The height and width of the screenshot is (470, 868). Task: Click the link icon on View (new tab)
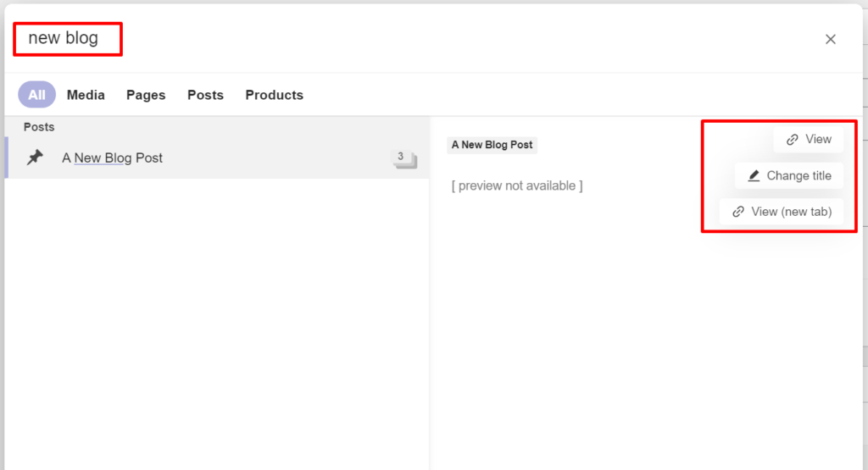pyautogui.click(x=738, y=212)
